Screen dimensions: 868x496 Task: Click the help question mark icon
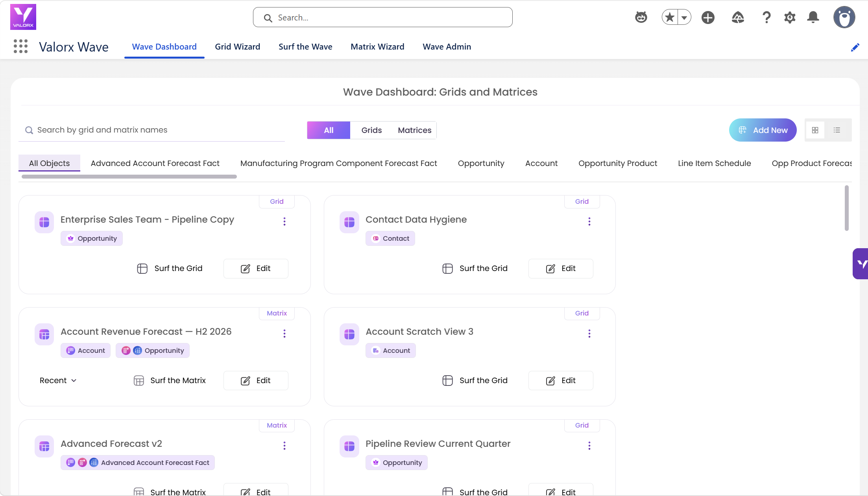pos(766,17)
